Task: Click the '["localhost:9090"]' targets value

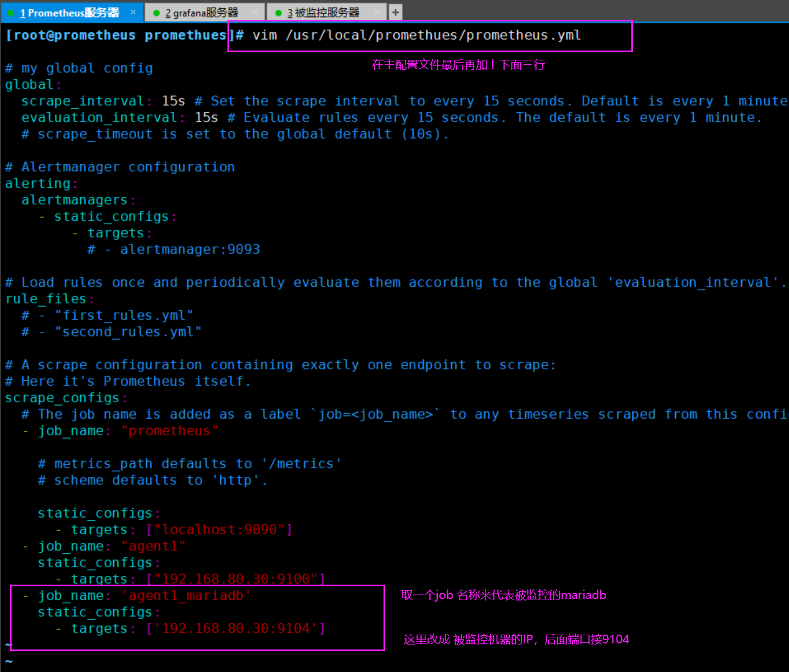Action: pyautogui.click(x=219, y=530)
